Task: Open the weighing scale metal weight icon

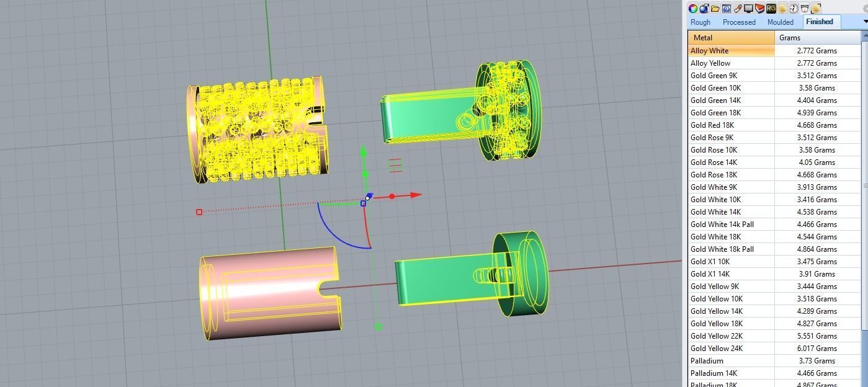Action: click(804, 8)
